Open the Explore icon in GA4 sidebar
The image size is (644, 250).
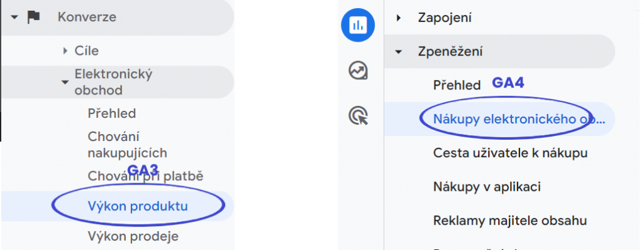358,71
